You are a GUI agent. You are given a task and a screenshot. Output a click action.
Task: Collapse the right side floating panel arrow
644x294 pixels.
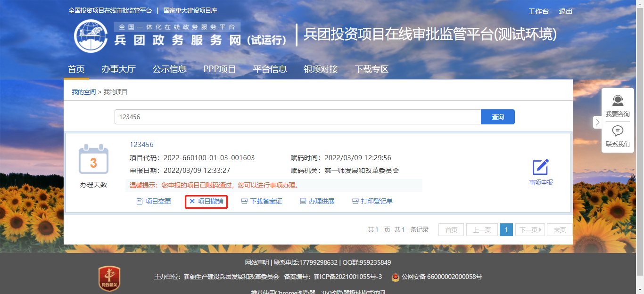point(597,122)
